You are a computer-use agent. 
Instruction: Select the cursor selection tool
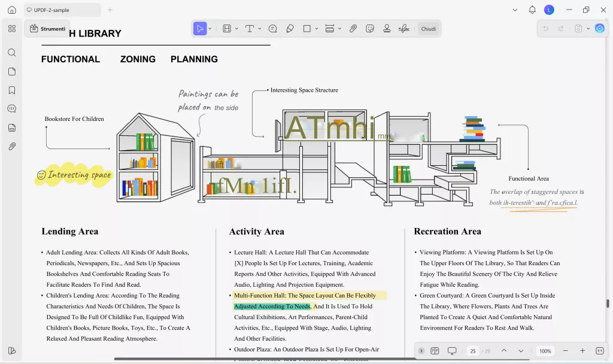pyautogui.click(x=200, y=28)
